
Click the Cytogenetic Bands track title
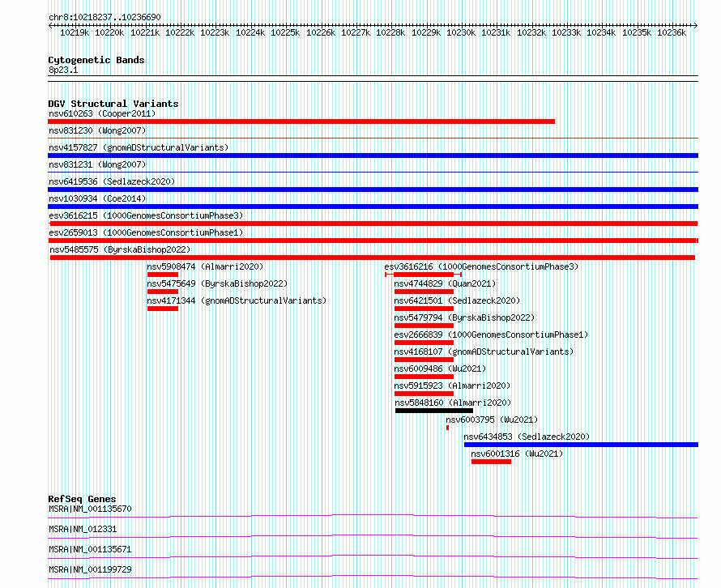pos(96,60)
